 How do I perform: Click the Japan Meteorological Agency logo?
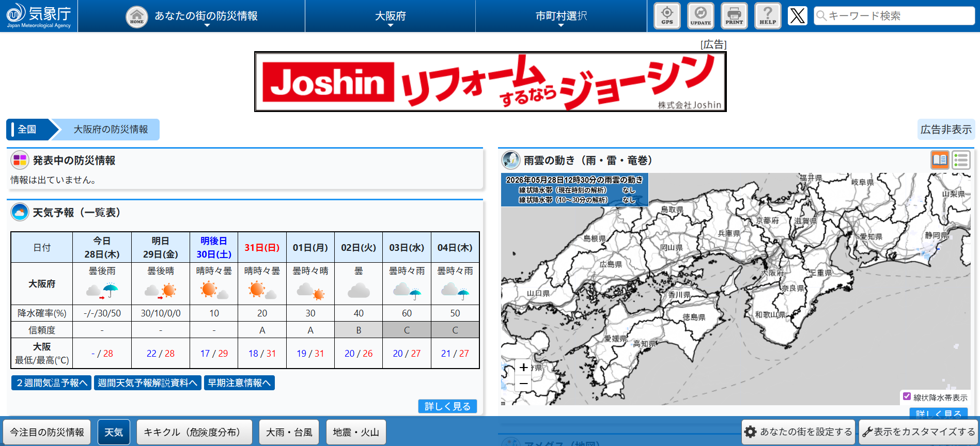pos(39,15)
